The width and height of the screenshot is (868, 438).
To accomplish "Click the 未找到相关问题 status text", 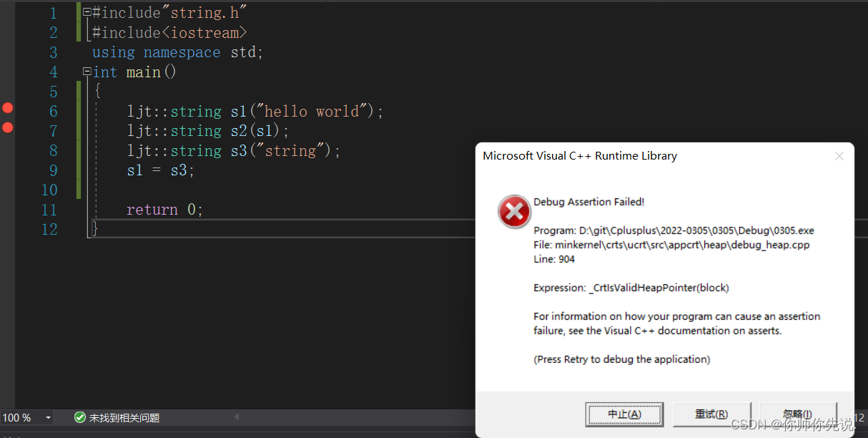I will click(124, 418).
